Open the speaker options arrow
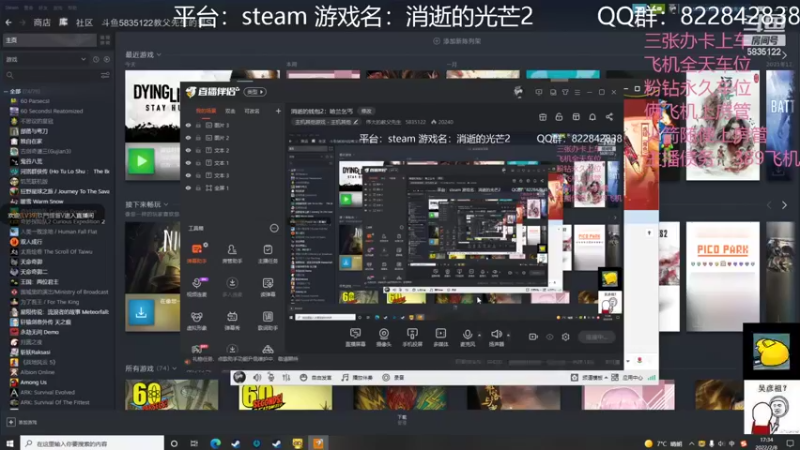 pos(508,335)
